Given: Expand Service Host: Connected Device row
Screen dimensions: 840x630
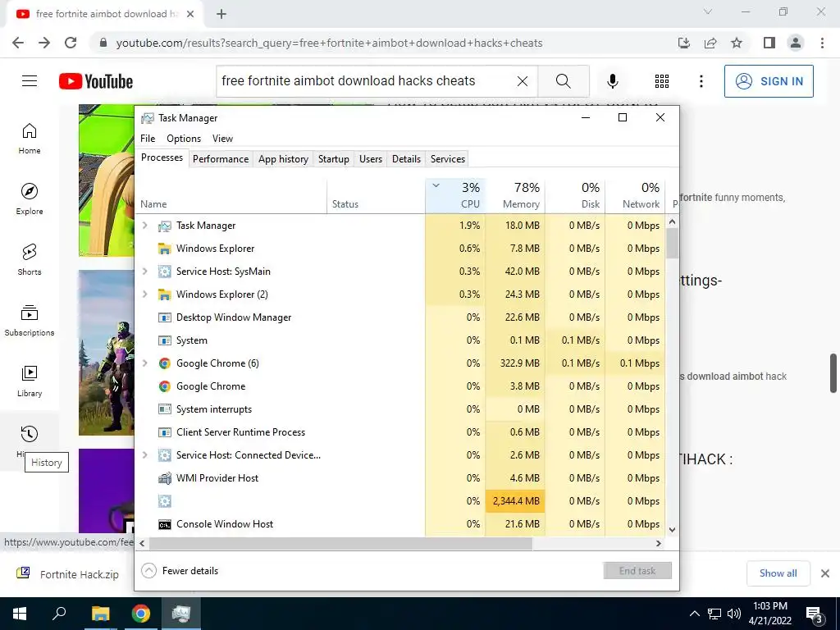Looking at the screenshot, I should (144, 454).
